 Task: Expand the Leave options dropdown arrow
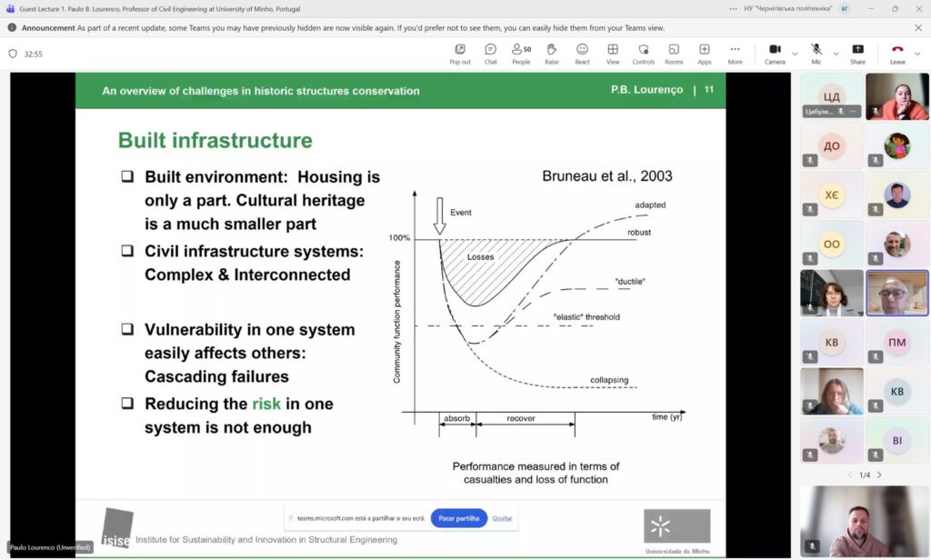click(917, 54)
